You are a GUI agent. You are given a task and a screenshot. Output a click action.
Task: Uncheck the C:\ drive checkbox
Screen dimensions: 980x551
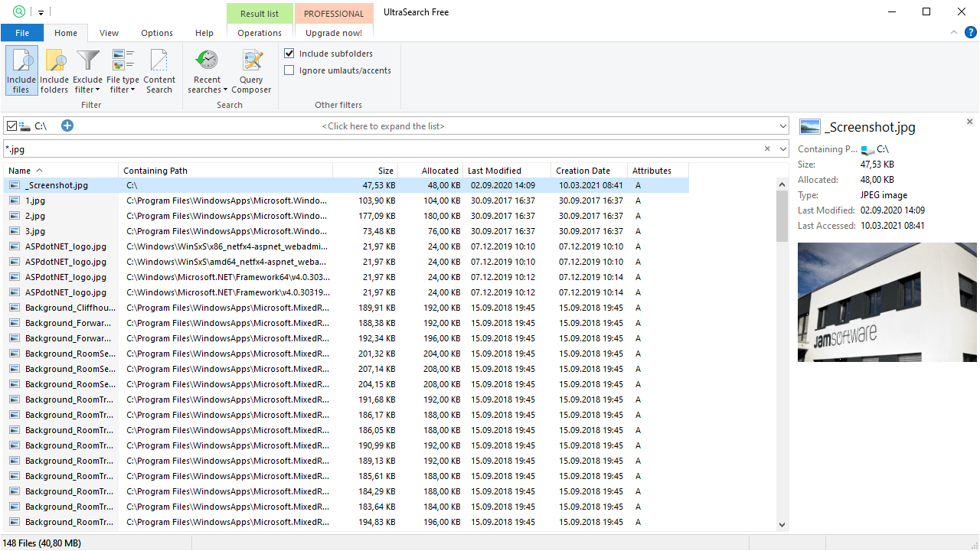(11, 126)
